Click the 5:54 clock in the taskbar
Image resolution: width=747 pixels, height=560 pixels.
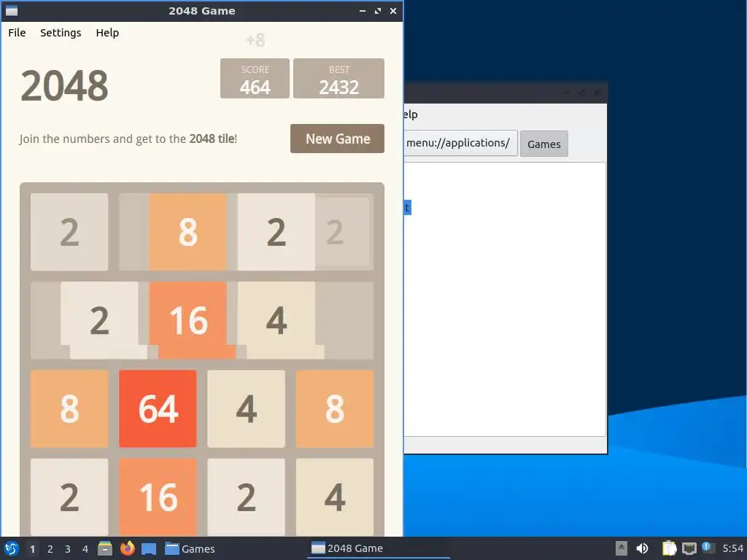click(732, 548)
